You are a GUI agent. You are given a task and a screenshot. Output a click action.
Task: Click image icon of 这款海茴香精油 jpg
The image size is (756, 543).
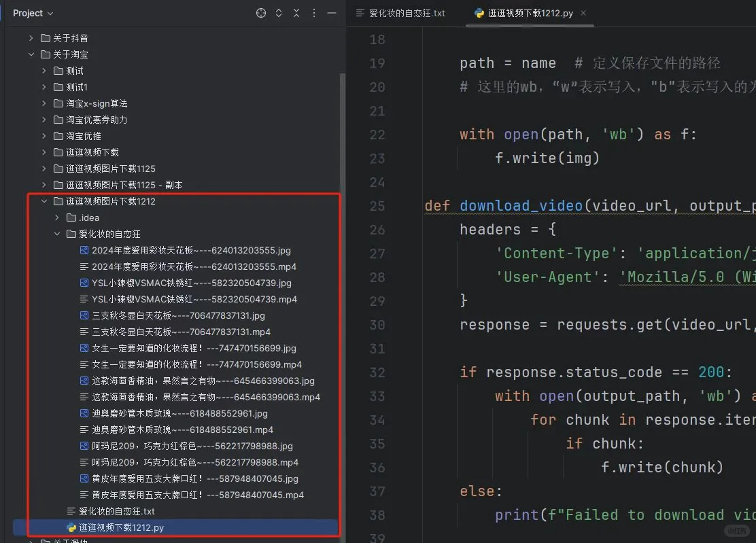coord(84,381)
